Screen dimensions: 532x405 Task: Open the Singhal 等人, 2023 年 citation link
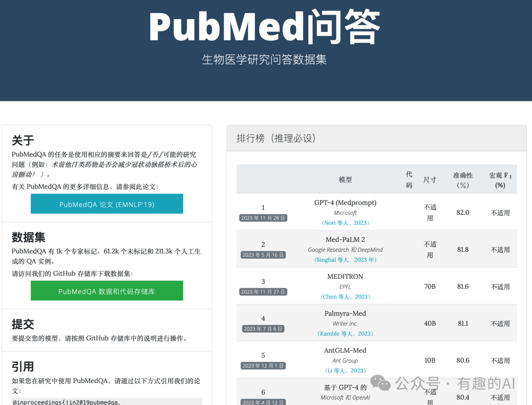[345, 260]
